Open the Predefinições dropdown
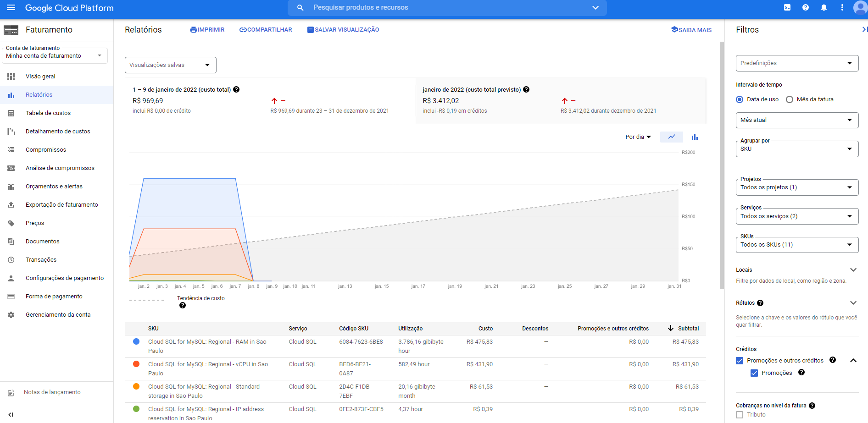 pos(797,63)
